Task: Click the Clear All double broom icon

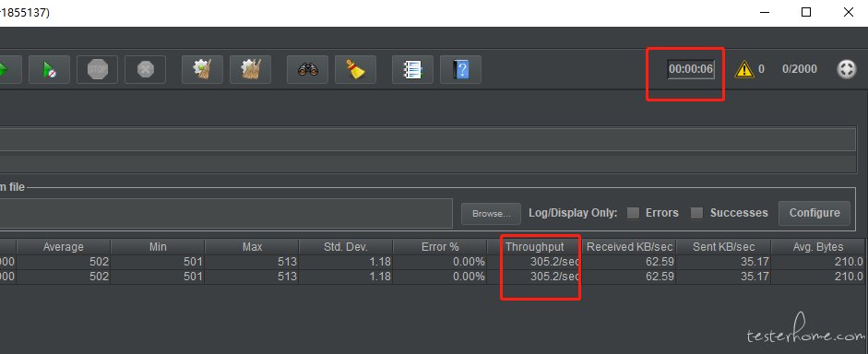Action: click(250, 69)
